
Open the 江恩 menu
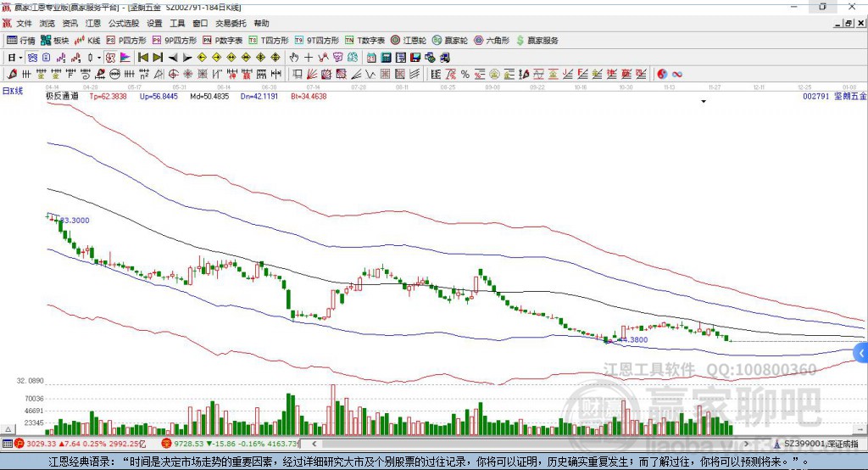pos(93,23)
